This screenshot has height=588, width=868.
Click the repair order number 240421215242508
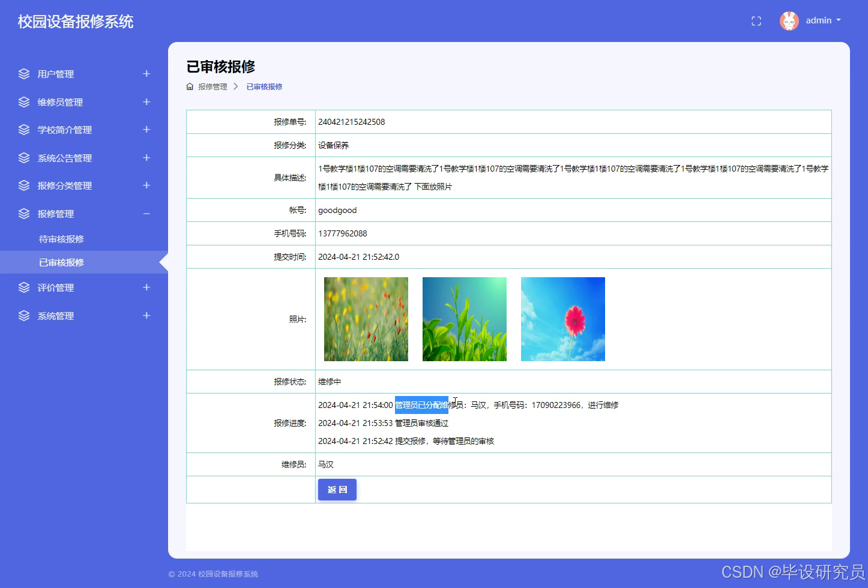pos(352,122)
